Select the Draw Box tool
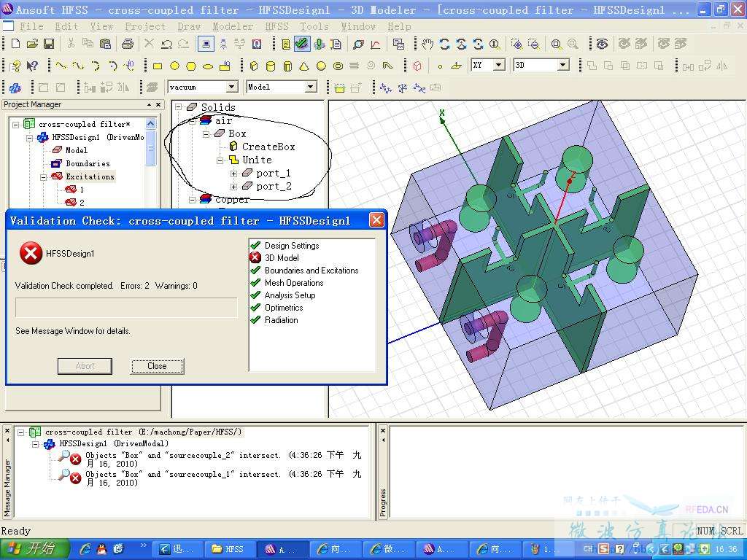The width and height of the screenshot is (747, 560). click(254, 66)
